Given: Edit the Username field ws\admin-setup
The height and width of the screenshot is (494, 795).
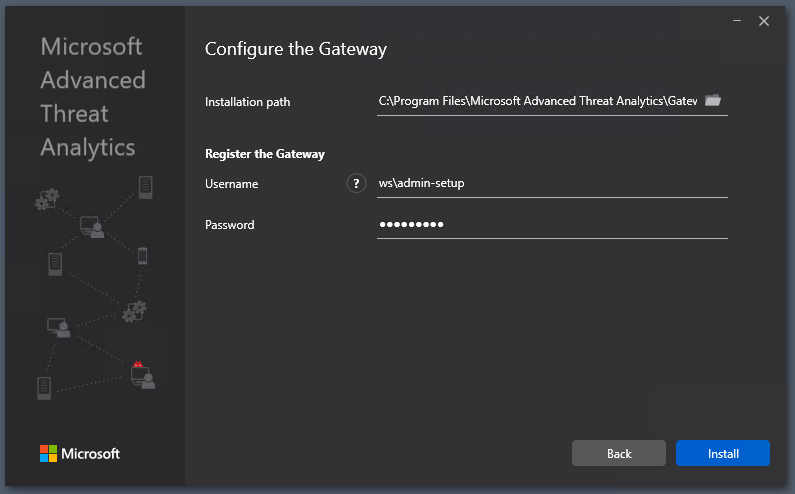Looking at the screenshot, I should coord(552,183).
